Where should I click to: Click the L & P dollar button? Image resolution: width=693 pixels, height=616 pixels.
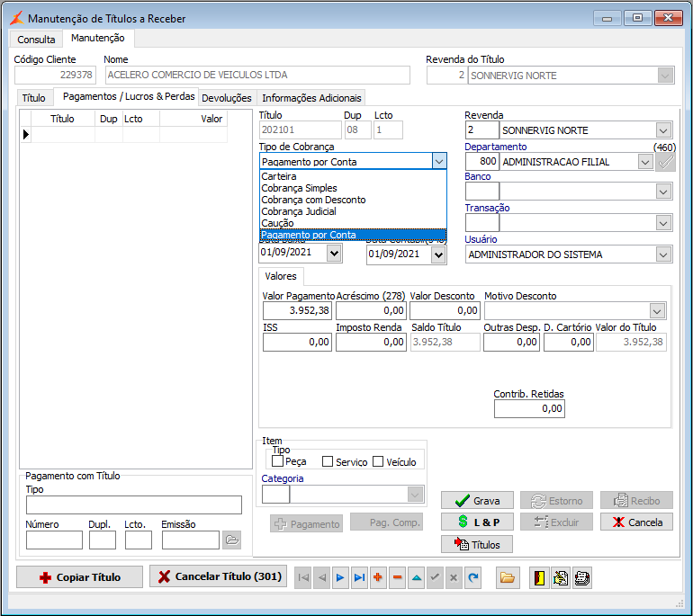(x=477, y=522)
